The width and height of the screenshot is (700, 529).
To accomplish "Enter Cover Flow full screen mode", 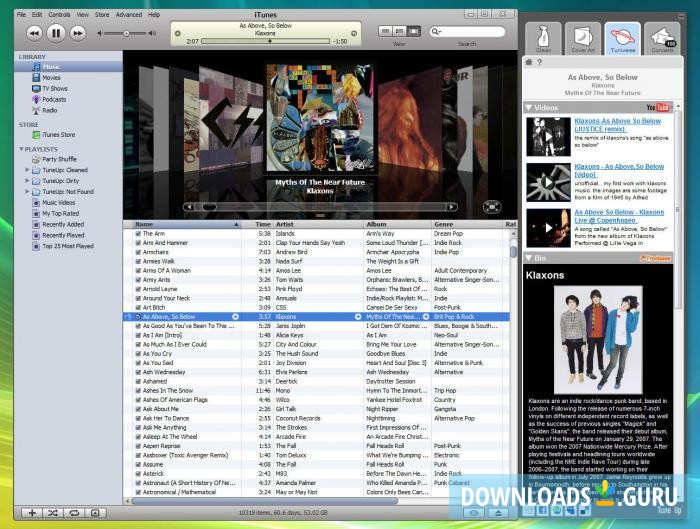I will [492, 207].
